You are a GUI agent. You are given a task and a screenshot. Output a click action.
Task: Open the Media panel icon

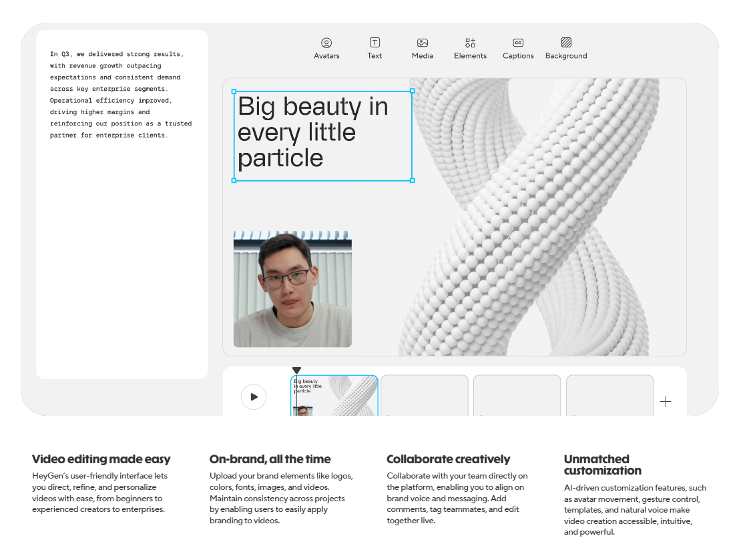click(x=423, y=43)
